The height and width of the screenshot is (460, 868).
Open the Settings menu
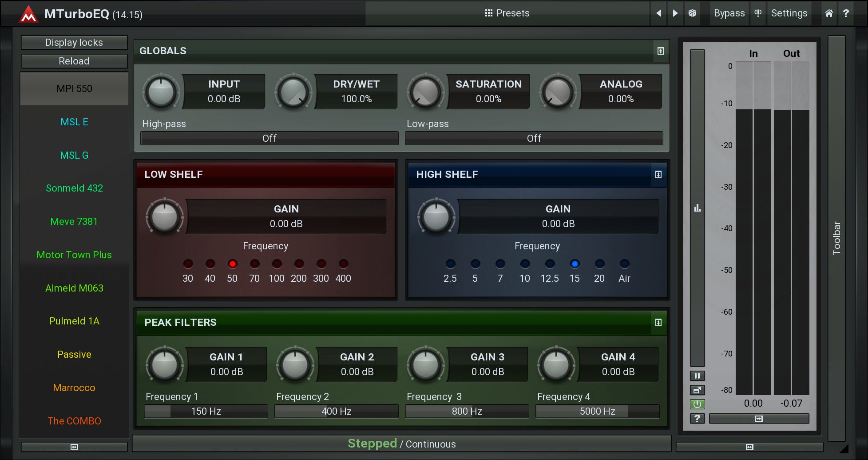coord(789,13)
